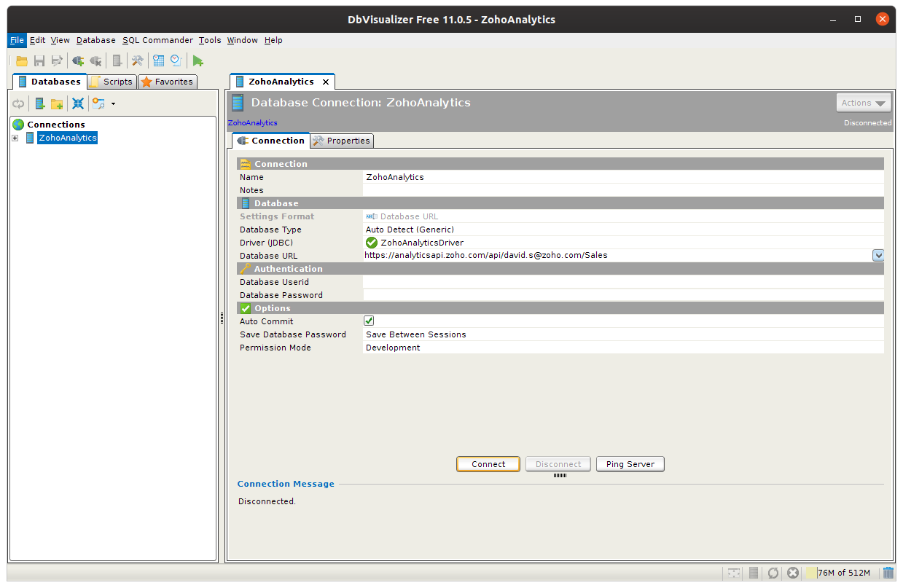Click the blue collapse tree icon
903x588 pixels.
click(78, 103)
